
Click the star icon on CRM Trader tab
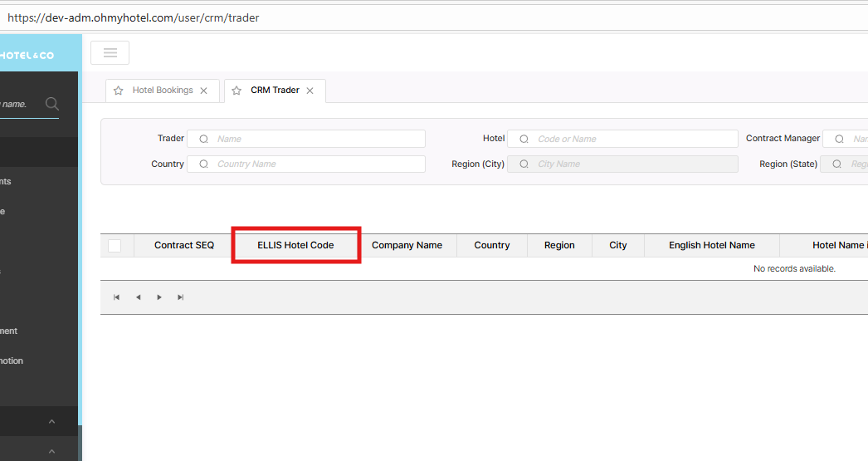tap(237, 91)
